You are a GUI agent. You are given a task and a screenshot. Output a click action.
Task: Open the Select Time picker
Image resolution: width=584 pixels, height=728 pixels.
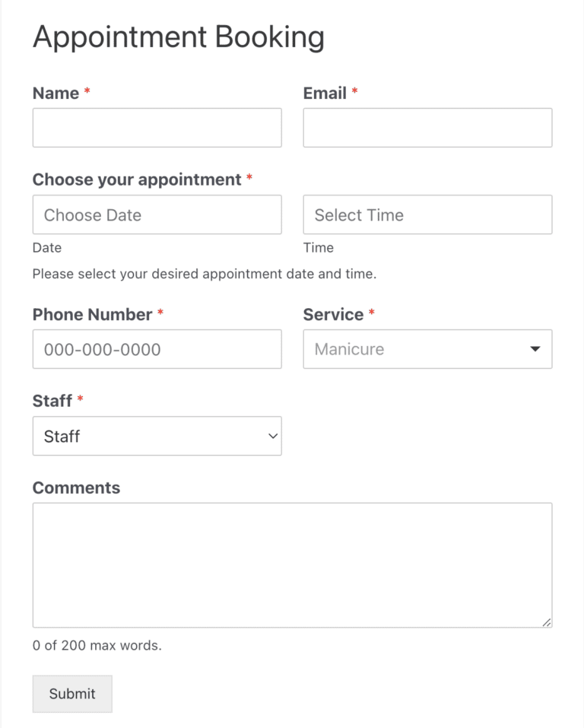click(427, 215)
